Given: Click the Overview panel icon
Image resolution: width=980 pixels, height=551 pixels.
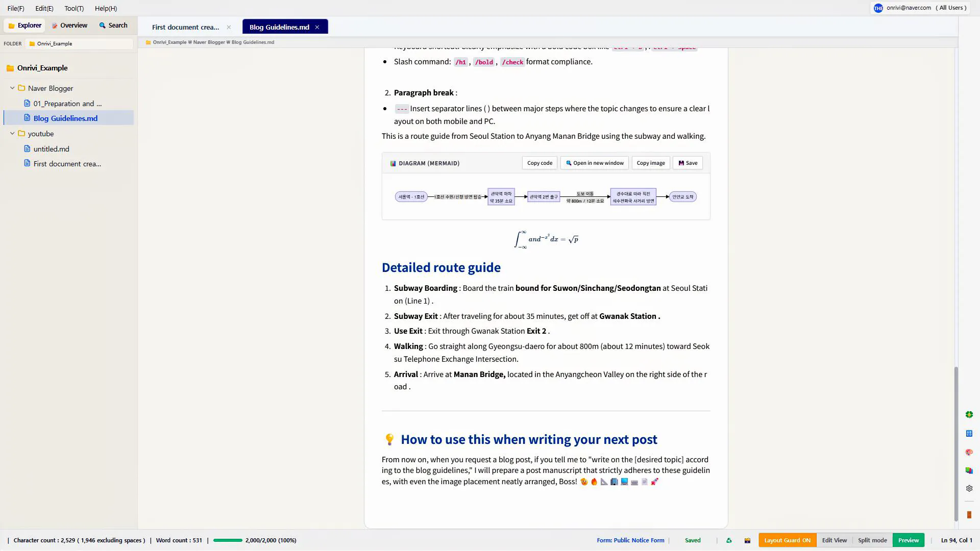Looking at the screenshot, I should pyautogui.click(x=55, y=26).
